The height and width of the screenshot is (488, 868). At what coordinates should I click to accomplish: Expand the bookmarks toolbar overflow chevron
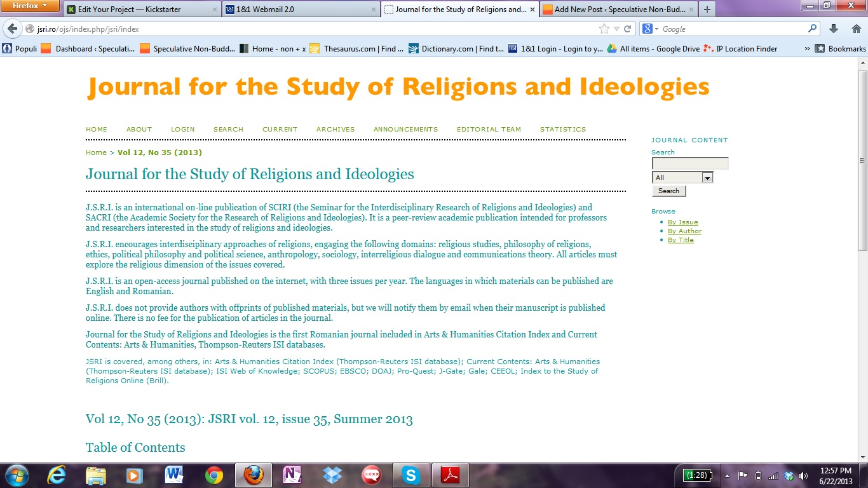pos(807,48)
